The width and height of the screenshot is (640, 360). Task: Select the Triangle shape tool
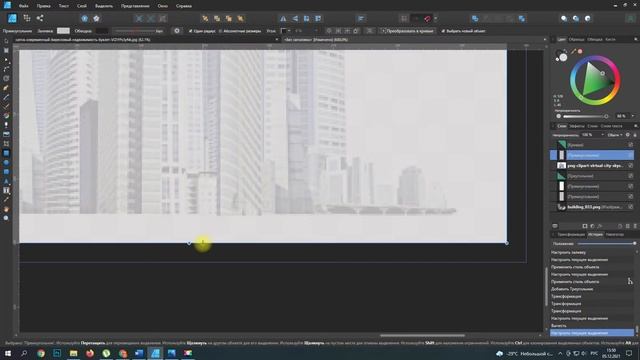click(x=6, y=181)
